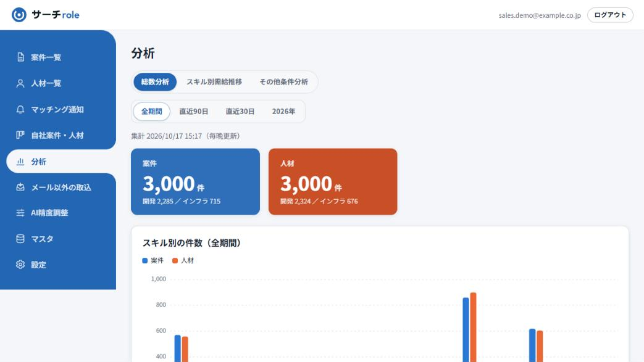The height and width of the screenshot is (362, 644).
Task: Click the 自社案件・人材 board icon
Action: (x=20, y=135)
